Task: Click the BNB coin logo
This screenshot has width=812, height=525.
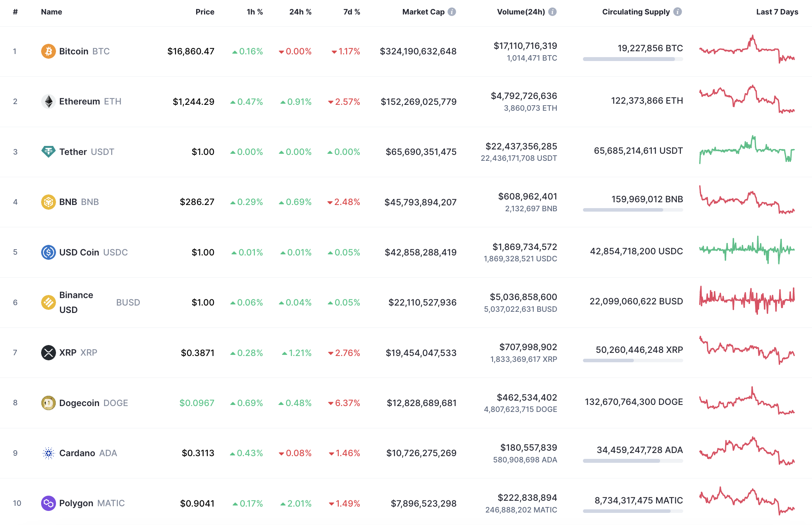Action: 48,202
